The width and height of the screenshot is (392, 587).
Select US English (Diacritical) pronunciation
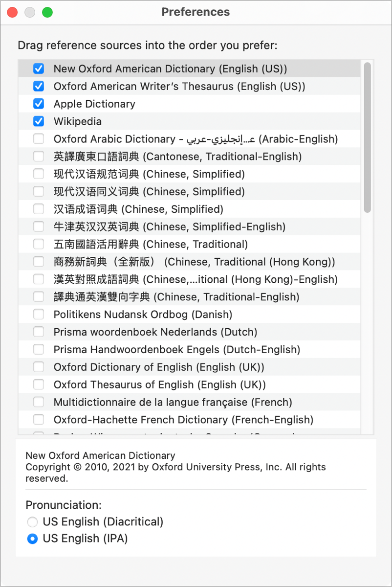[32, 522]
